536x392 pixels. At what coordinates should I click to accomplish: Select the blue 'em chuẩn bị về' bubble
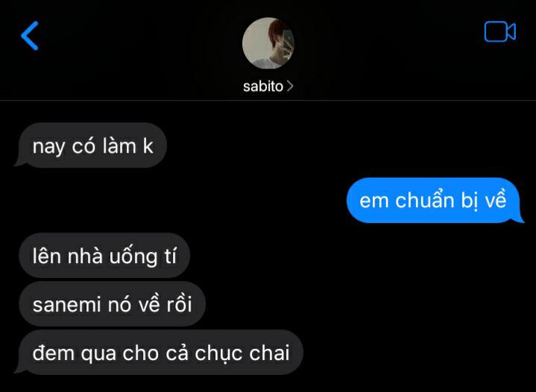pyautogui.click(x=433, y=200)
